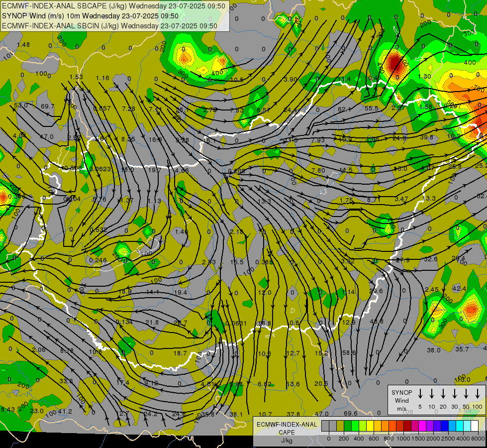Click the SYNOP Wind 10m title line
Image resolution: width=487 pixels, height=448 pixels.
coord(91,16)
